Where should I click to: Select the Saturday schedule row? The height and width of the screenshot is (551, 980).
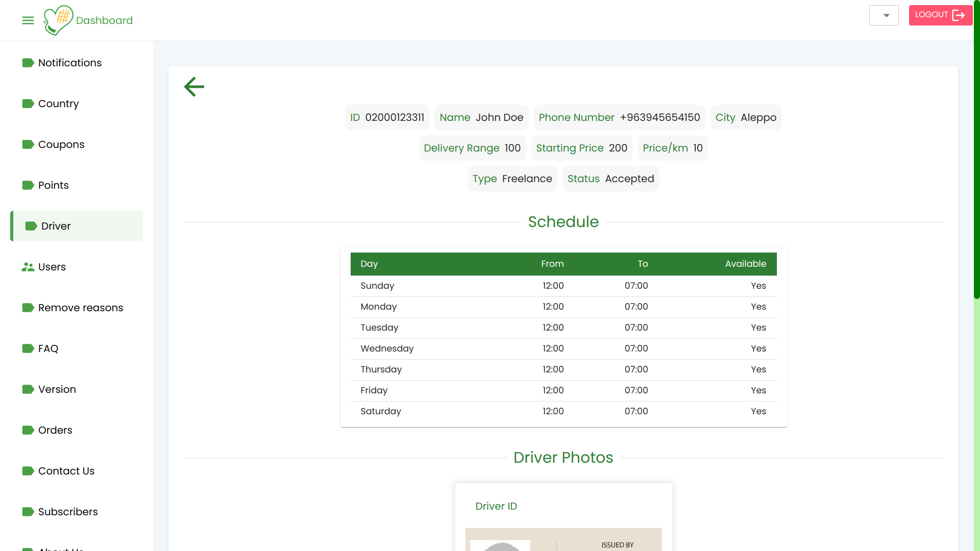[x=563, y=411]
